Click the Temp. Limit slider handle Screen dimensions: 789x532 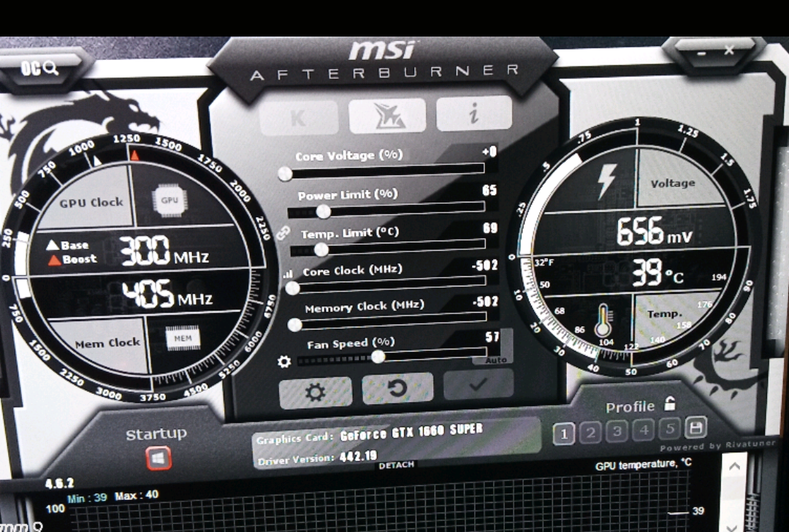321,249
